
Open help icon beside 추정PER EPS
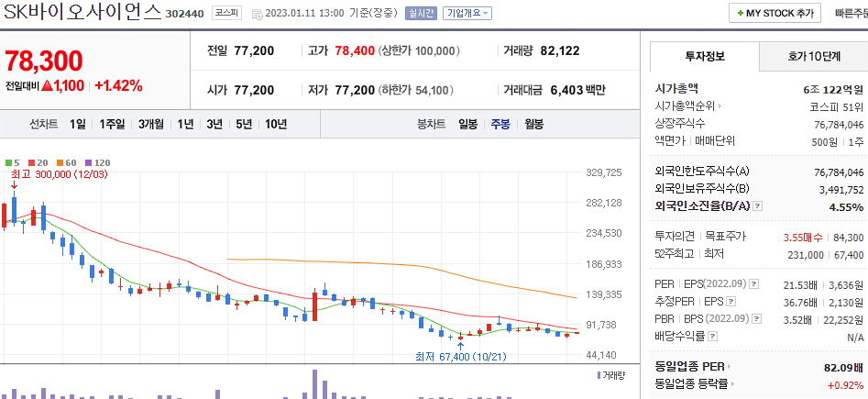[x=731, y=302]
